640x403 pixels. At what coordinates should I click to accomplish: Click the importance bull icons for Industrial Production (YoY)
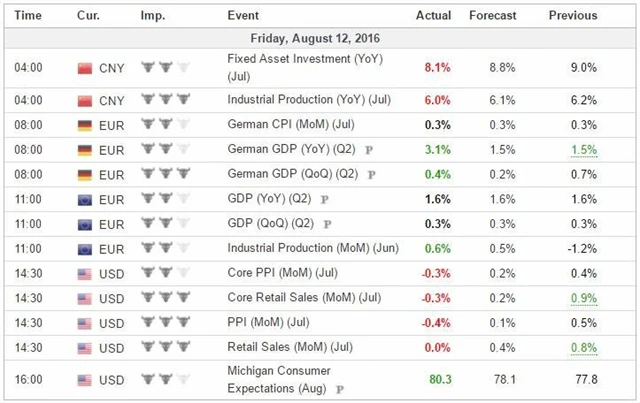(x=165, y=99)
